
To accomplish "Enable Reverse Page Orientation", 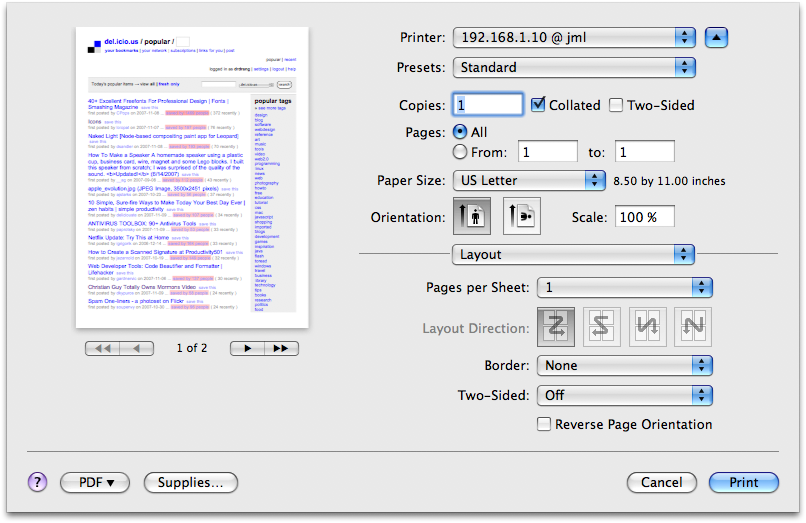I will (544, 424).
